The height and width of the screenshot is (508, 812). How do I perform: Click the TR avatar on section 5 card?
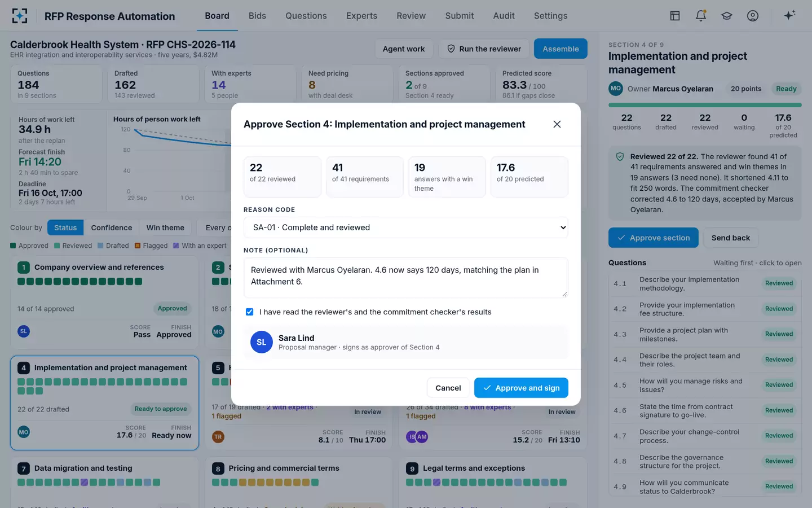pos(218,436)
